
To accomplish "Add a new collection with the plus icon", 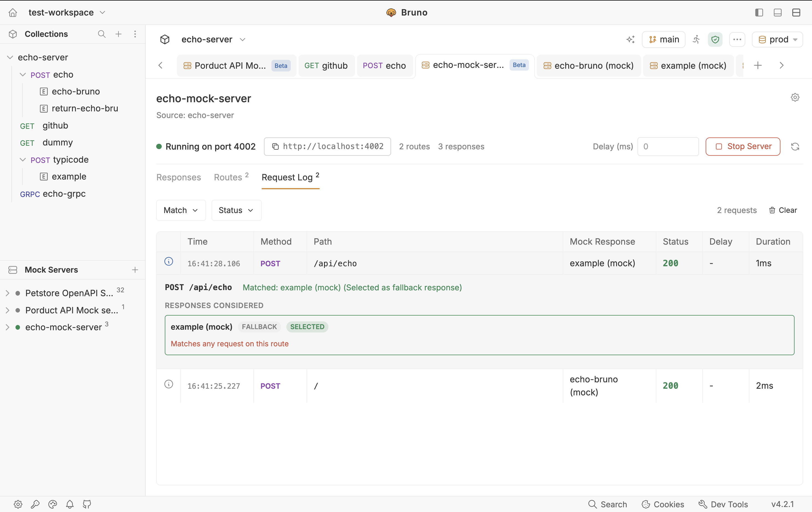I will click(118, 34).
